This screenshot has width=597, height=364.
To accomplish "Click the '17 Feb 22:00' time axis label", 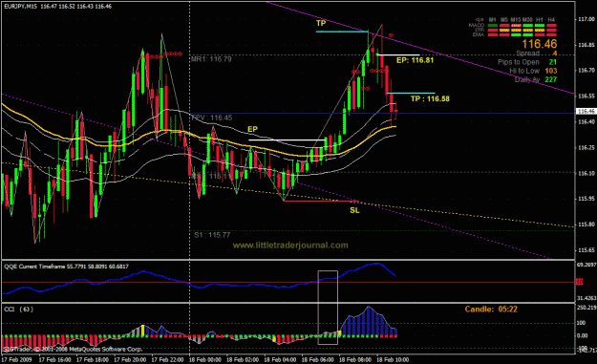I will 167,360.
